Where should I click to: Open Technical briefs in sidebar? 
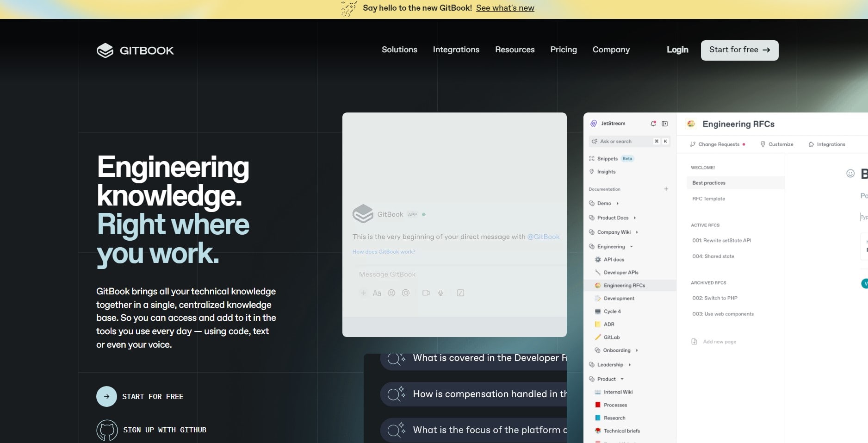(x=621, y=431)
